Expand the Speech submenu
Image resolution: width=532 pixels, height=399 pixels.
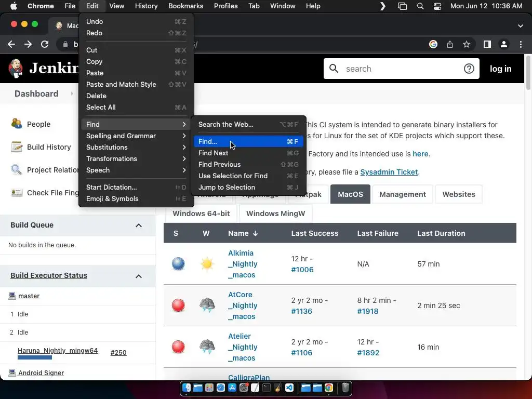pos(136,170)
